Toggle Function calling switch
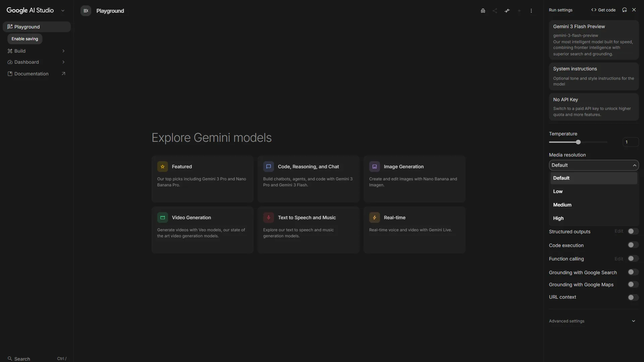The image size is (644, 362). coord(633,258)
